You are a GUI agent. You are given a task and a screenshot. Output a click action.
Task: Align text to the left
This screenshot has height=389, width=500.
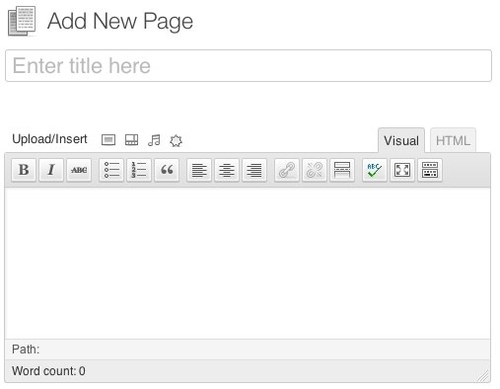tap(199, 170)
